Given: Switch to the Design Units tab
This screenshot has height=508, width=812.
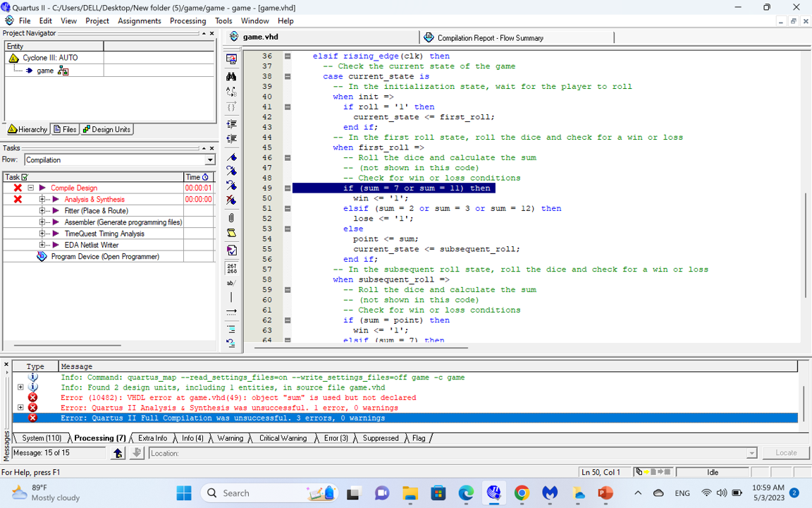Looking at the screenshot, I should click(106, 130).
